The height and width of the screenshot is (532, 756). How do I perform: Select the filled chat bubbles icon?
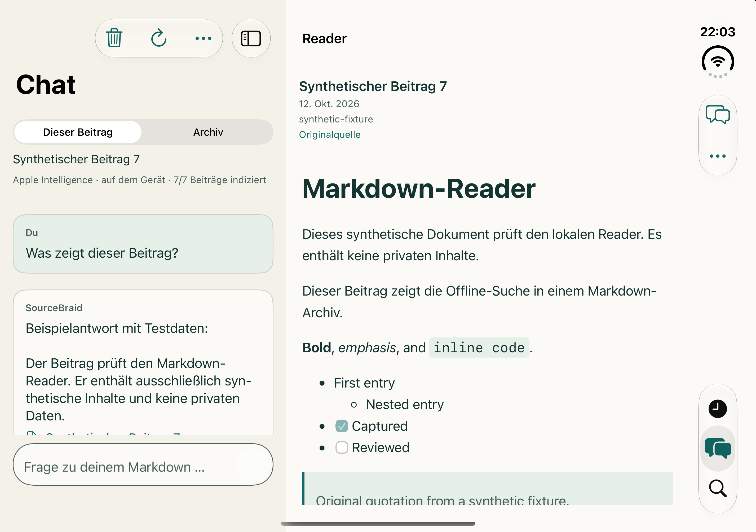point(718,448)
